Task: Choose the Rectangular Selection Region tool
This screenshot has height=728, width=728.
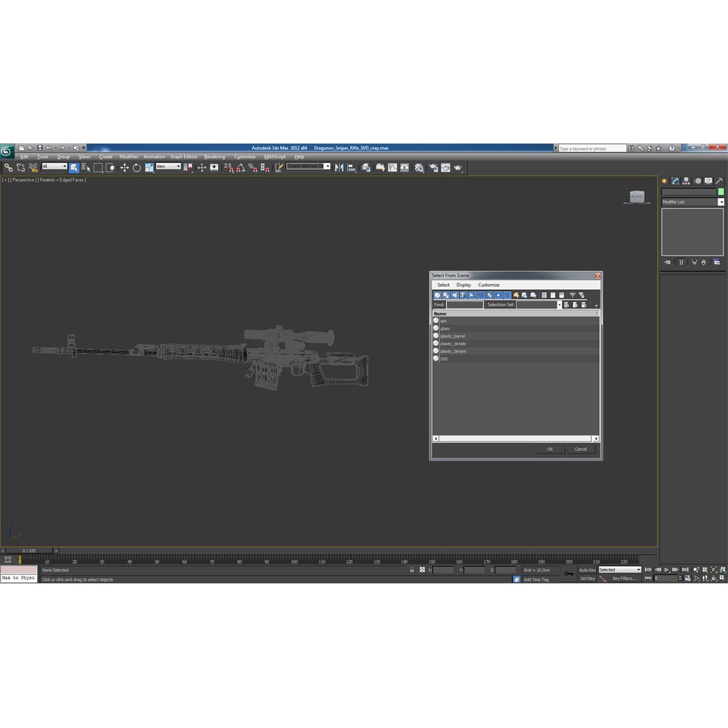Action: coord(98,168)
